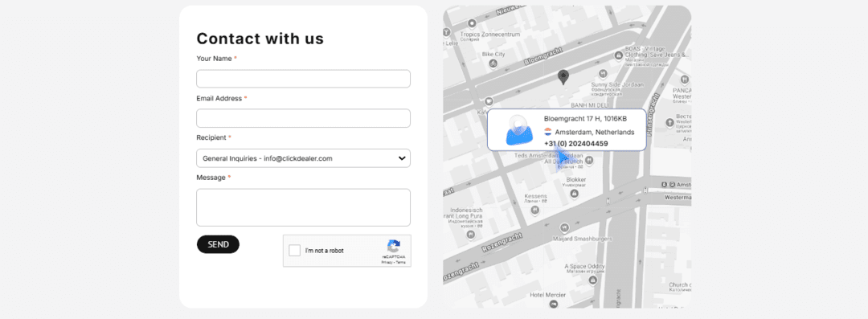Select the Kessens restaurant marker
Screen dimensions: 868x319
coord(534,210)
